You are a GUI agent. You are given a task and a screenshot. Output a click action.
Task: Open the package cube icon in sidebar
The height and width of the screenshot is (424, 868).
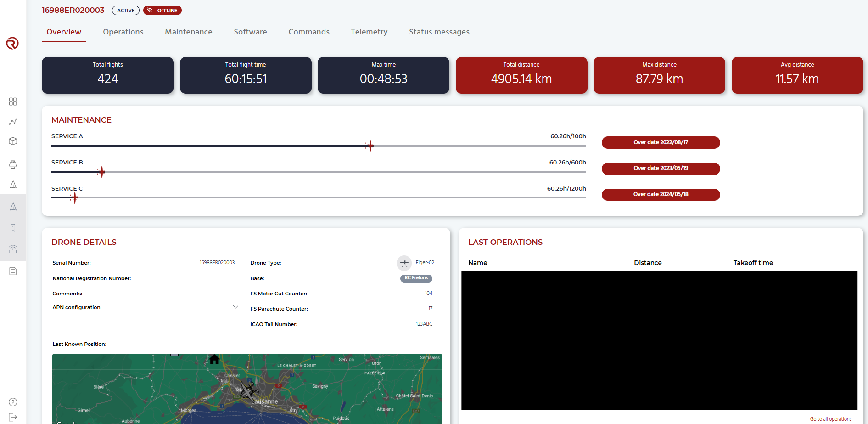tap(13, 141)
